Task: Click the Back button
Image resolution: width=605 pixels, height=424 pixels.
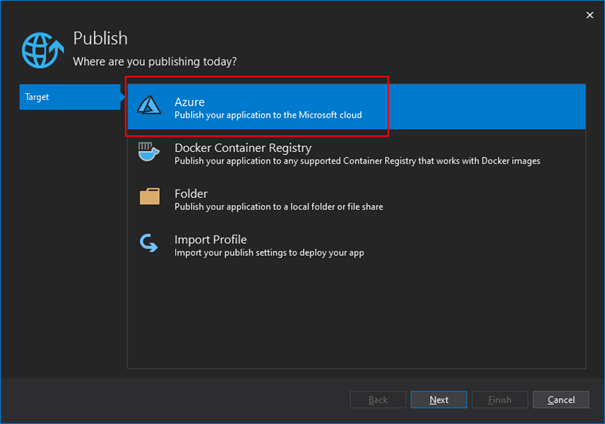Action: click(x=378, y=400)
